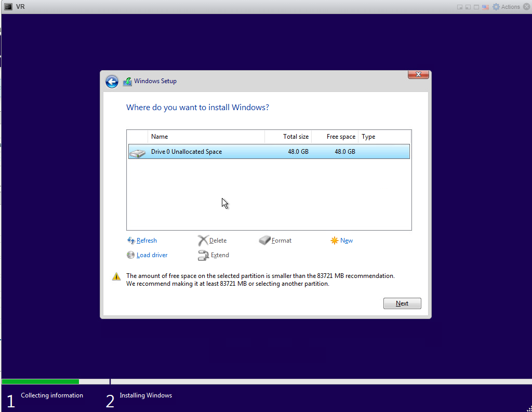Click the second window-size icon in console header
The width and height of the screenshot is (532, 412).
[468, 7]
